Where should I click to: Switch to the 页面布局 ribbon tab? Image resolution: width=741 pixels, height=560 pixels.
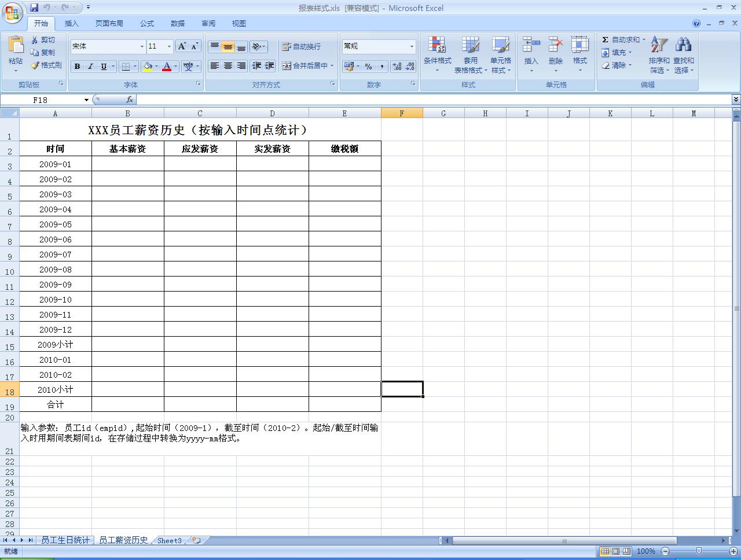pos(109,24)
